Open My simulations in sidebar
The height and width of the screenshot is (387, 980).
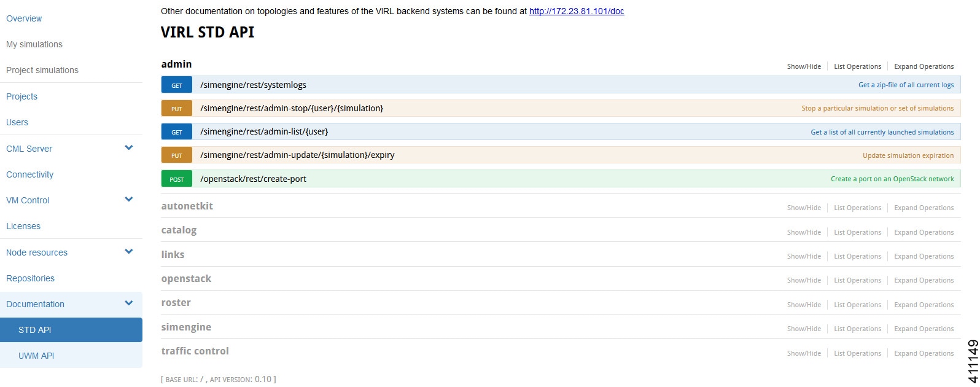point(34,44)
